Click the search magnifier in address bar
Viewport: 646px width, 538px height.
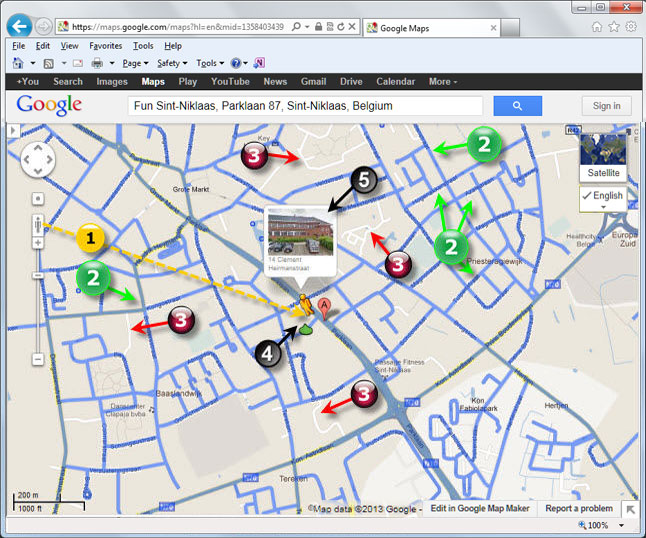[296, 27]
